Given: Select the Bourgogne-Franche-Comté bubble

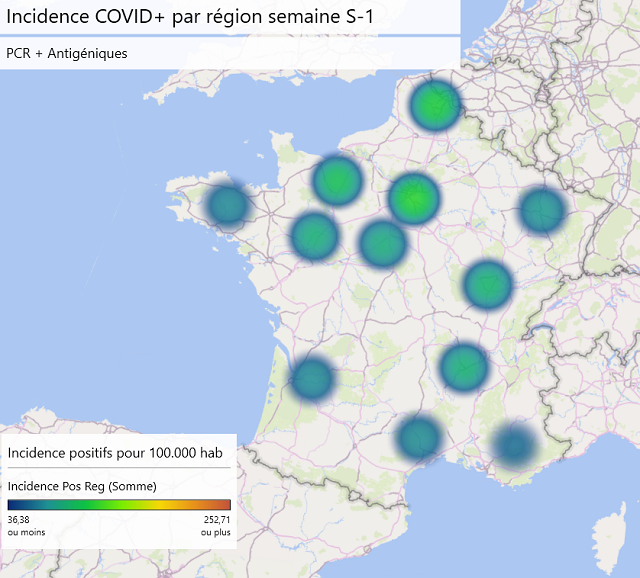Looking at the screenshot, I should pos(487,285).
